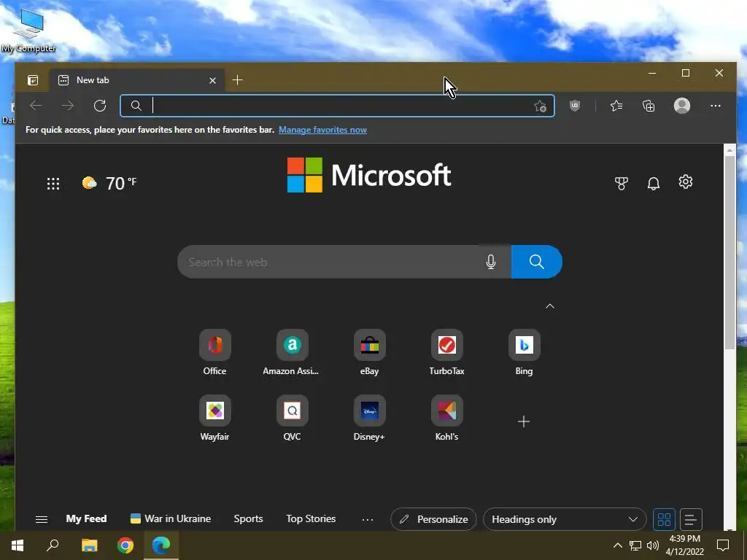Collapse the quick links section
Viewport: 747px width, 560px height.
[x=550, y=306]
